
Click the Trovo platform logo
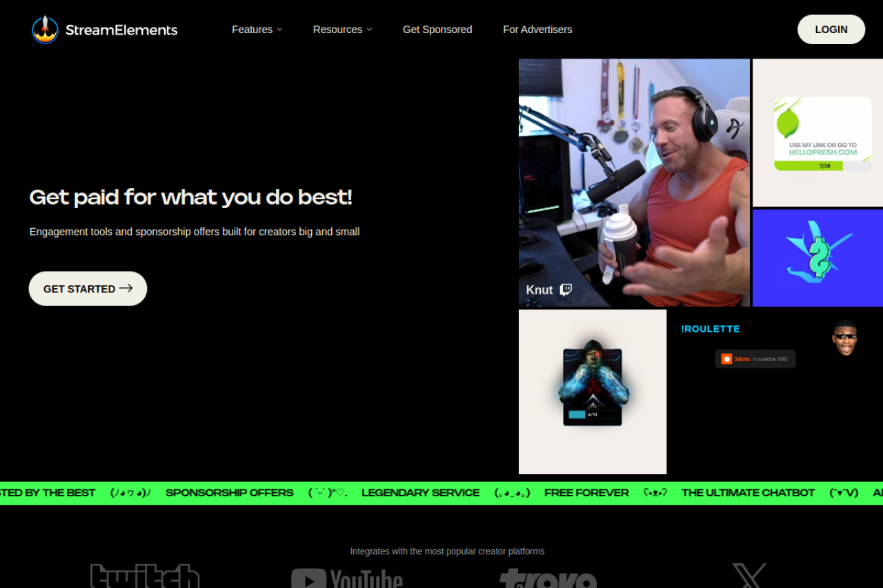[x=548, y=578]
